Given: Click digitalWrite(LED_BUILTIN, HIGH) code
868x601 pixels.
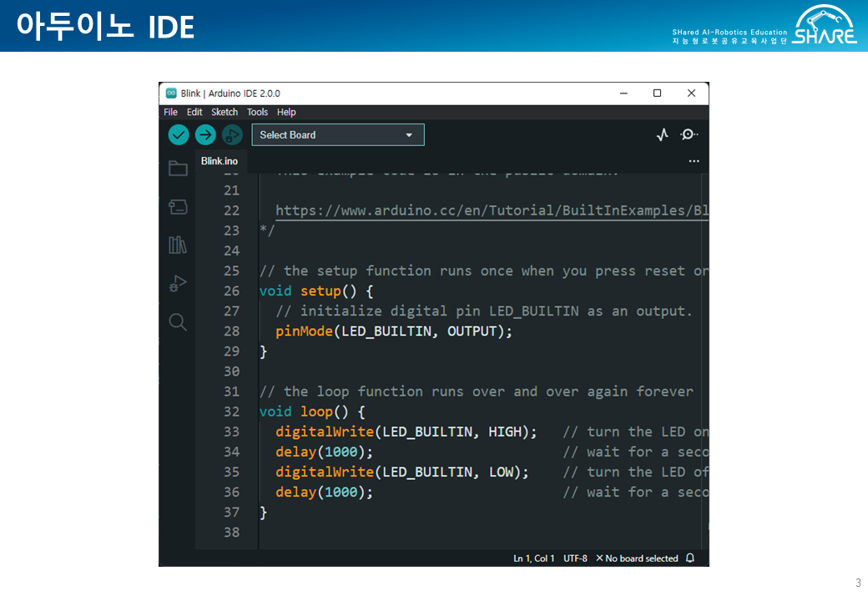Looking at the screenshot, I should click(406, 432).
